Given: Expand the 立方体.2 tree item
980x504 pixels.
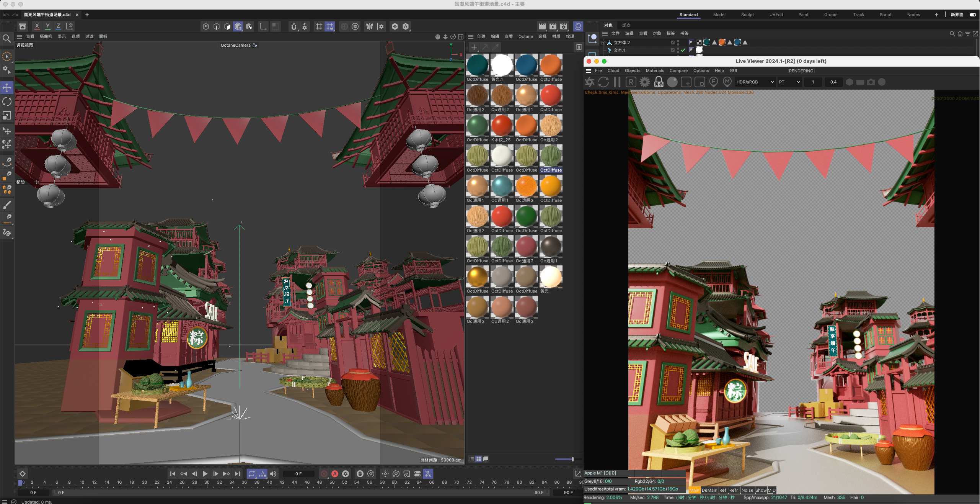Looking at the screenshot, I should [603, 43].
